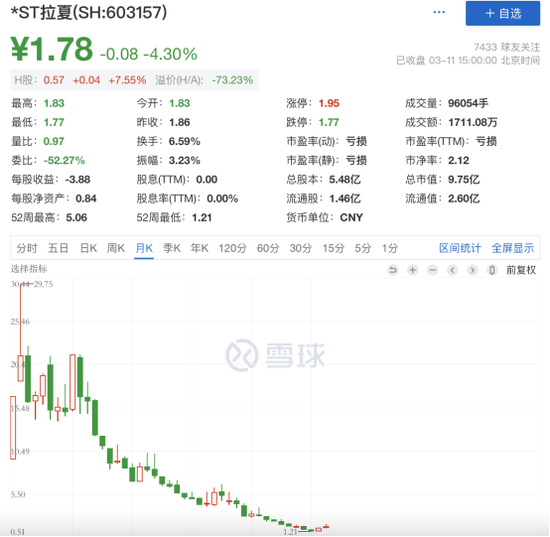The width and height of the screenshot is (550, 537).
Task: Show the 30分 interval chart
Action: pyautogui.click(x=301, y=248)
